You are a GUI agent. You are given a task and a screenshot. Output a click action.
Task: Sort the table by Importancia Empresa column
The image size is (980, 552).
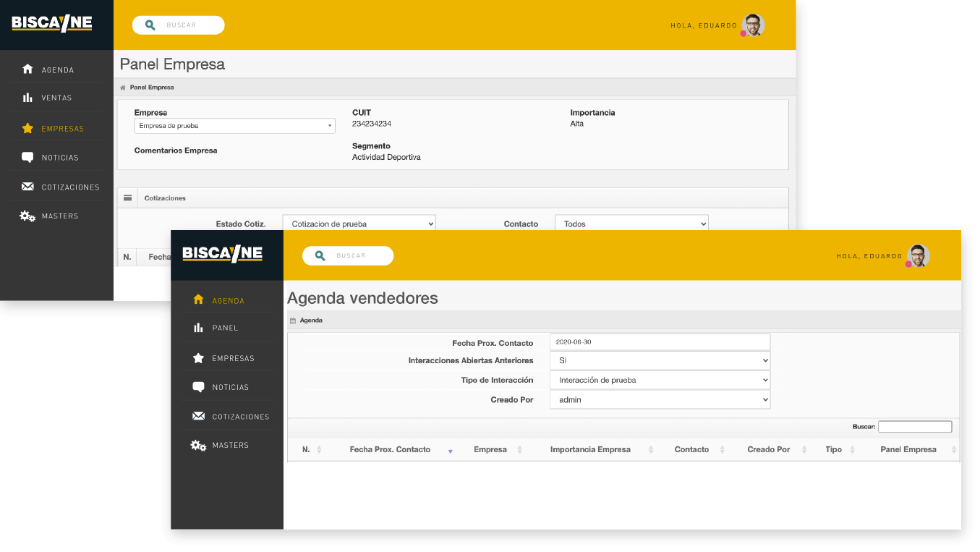click(590, 450)
